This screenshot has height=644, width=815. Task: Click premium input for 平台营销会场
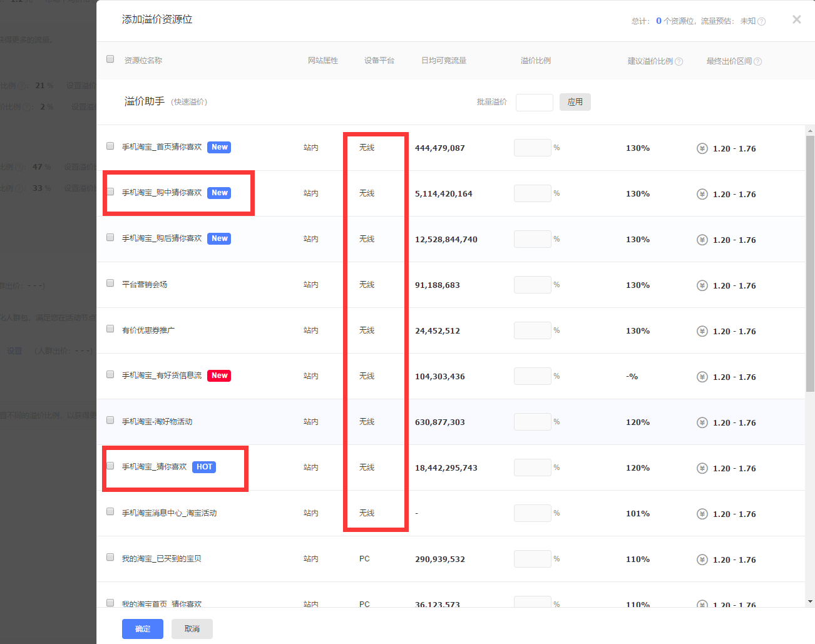(533, 285)
